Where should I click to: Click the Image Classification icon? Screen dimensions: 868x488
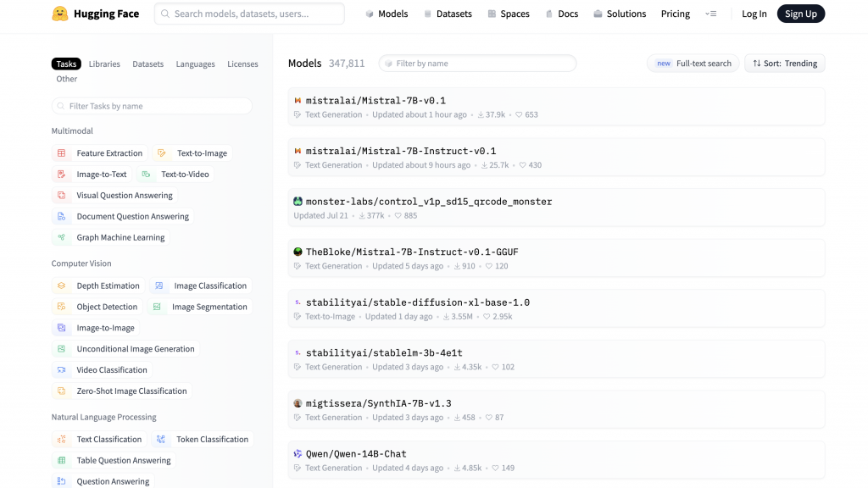pos(159,286)
